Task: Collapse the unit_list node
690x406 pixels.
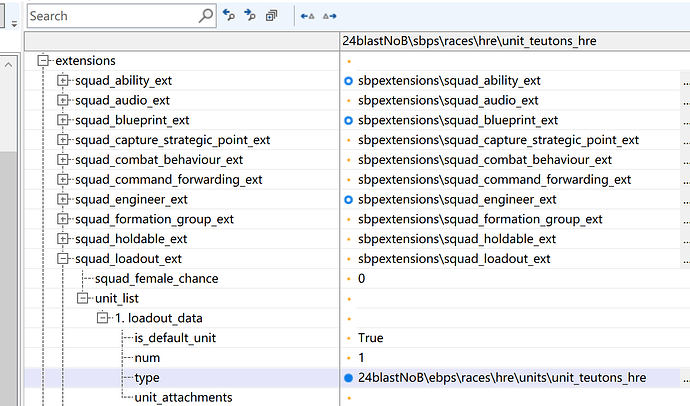Action: click(83, 298)
